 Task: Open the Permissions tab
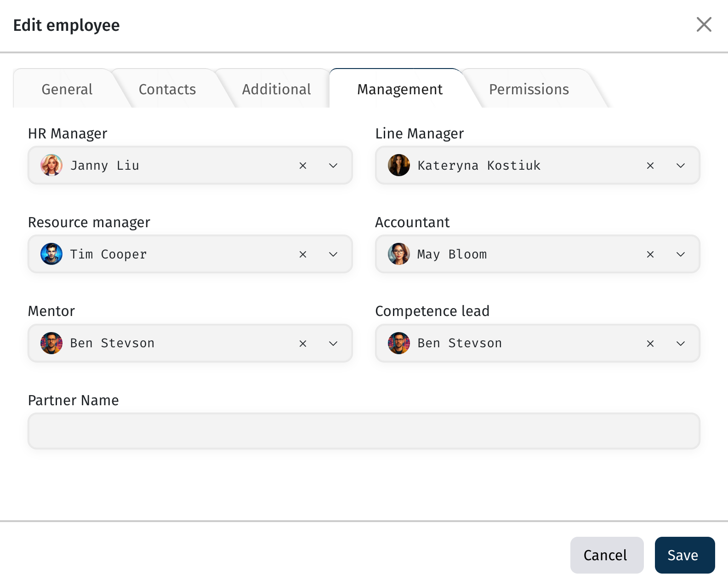tap(529, 89)
